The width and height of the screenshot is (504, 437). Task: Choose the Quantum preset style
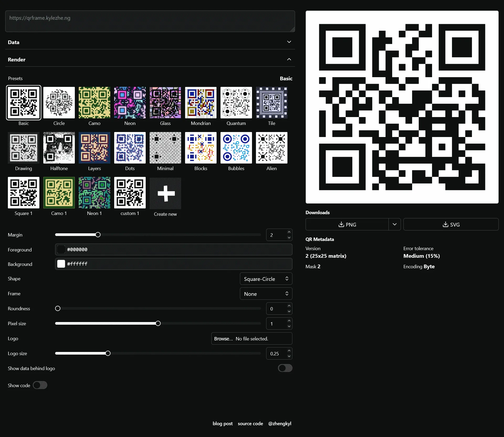coord(236,103)
